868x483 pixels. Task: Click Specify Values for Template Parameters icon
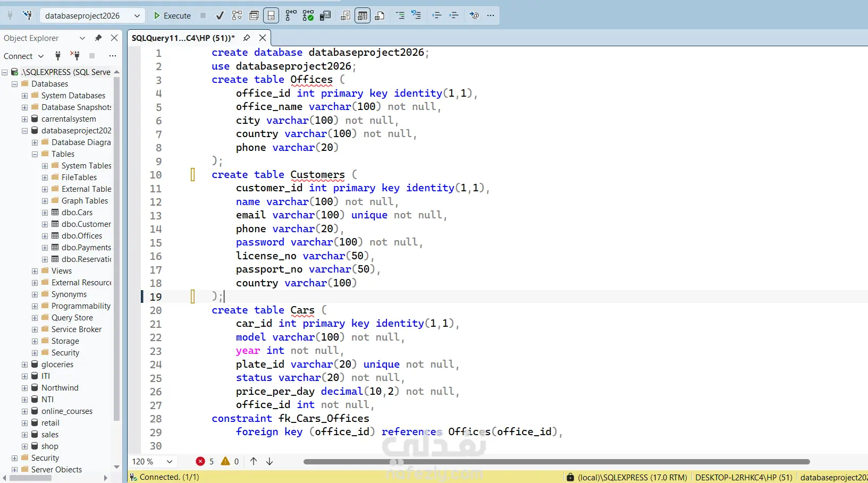tap(474, 15)
